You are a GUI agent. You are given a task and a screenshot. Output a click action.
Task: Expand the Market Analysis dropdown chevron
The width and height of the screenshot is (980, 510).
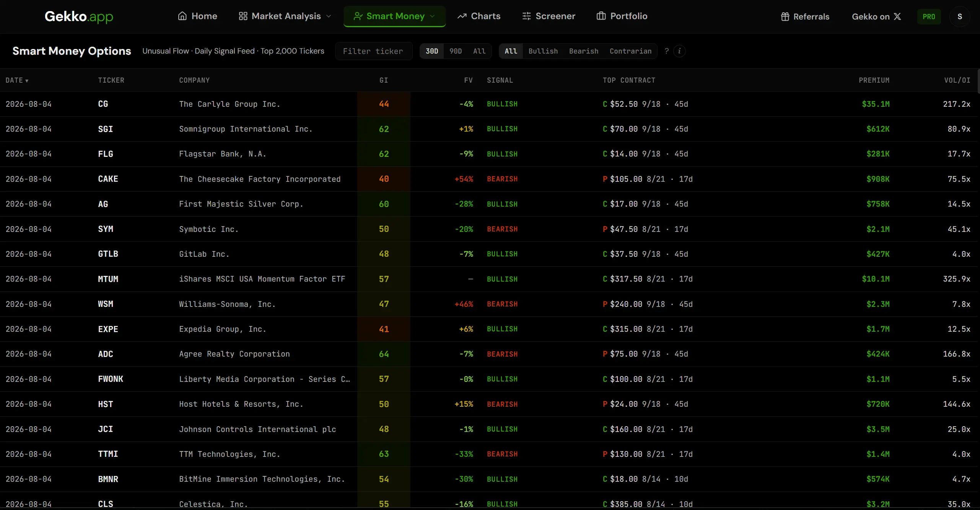[329, 16]
